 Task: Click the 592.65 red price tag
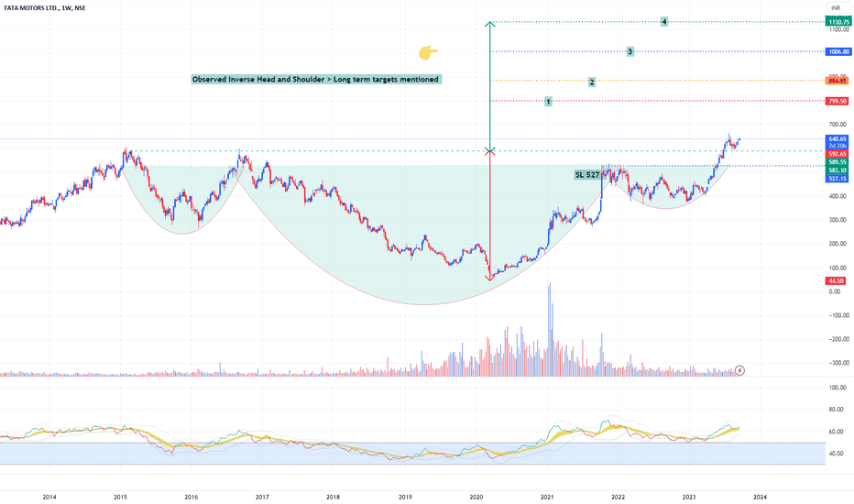coord(838,154)
